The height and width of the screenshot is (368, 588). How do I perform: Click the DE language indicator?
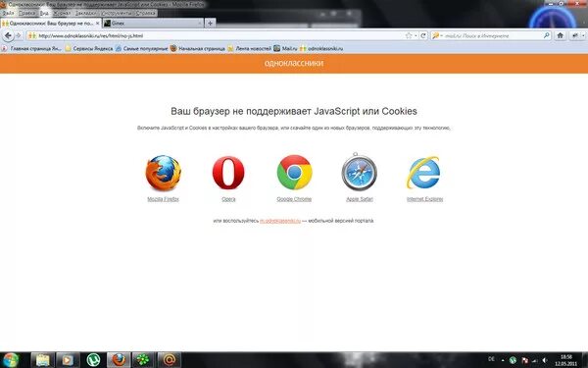[491, 359]
